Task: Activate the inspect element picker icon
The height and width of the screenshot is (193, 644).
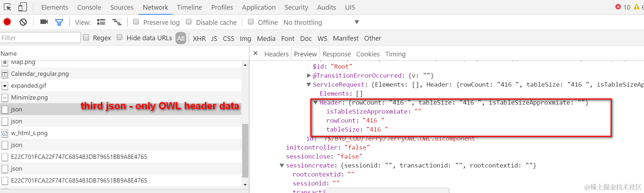Action: 7,7
